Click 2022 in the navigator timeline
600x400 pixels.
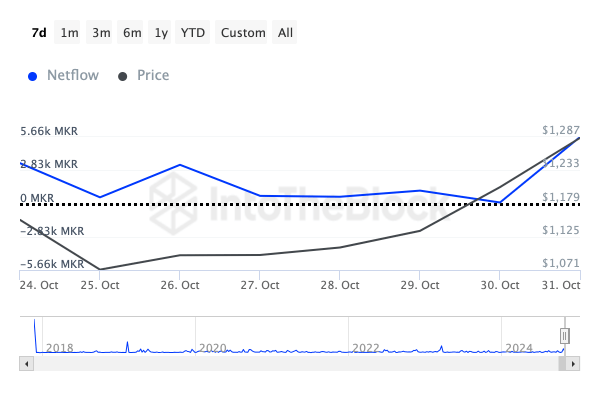365,348
